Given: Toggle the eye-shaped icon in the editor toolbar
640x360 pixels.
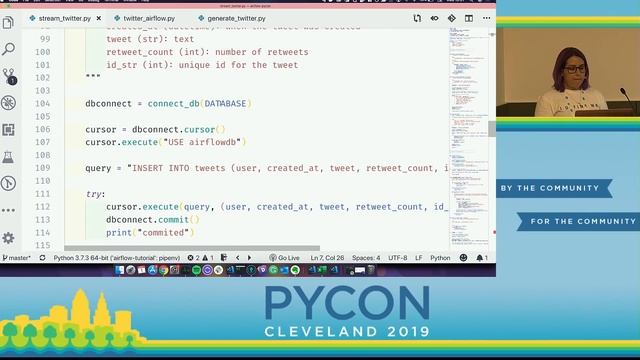Looking at the screenshot, I should (x=434, y=18).
